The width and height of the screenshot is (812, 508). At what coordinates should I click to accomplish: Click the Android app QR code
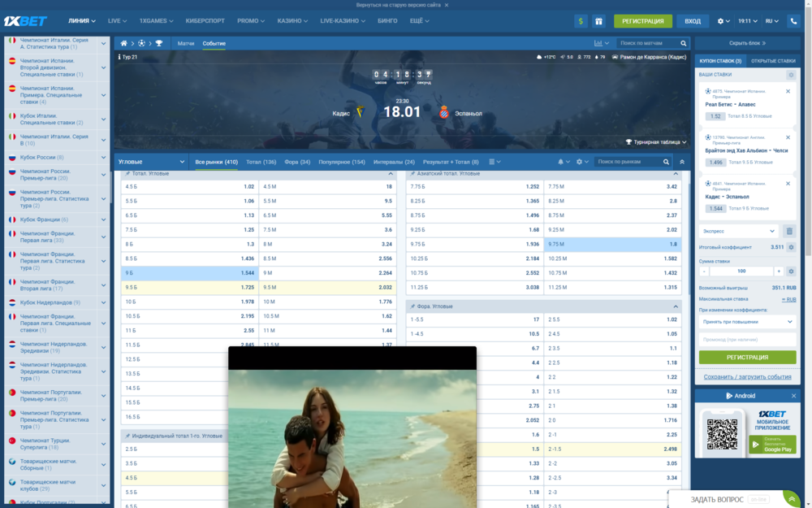point(722,434)
